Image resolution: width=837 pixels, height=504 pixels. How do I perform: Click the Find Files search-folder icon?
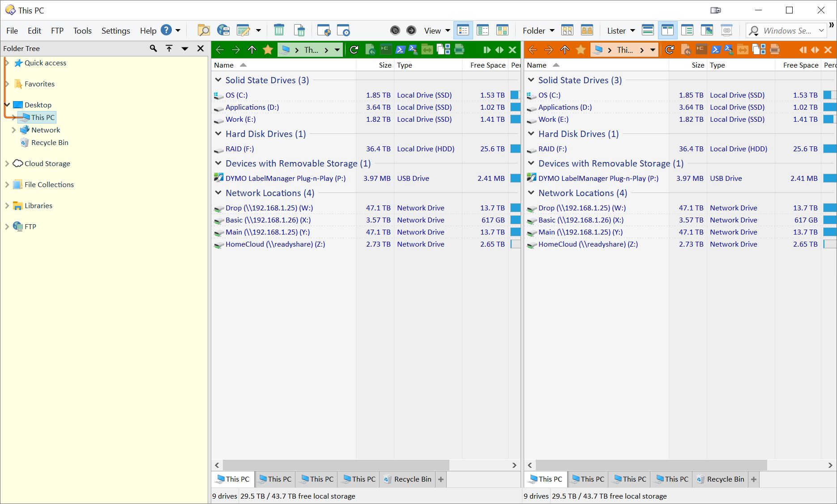tap(204, 30)
